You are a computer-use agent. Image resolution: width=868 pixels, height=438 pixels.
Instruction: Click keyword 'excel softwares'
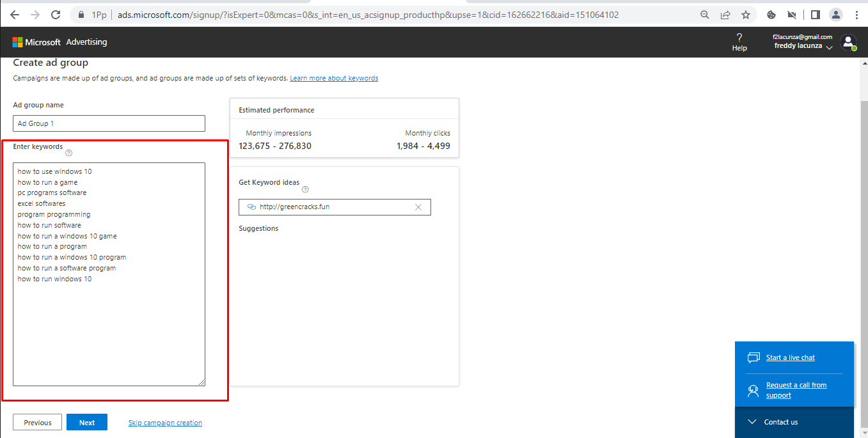pyautogui.click(x=42, y=203)
